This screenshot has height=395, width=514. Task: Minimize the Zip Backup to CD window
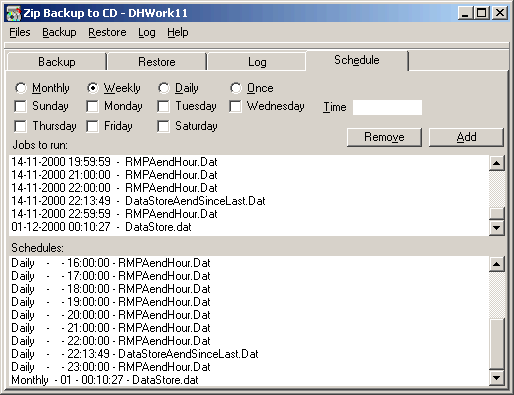point(465,13)
